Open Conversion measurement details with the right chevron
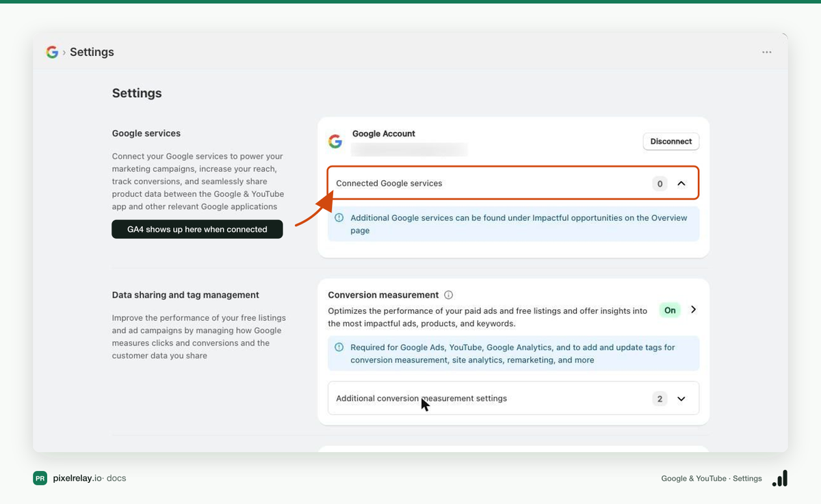The height and width of the screenshot is (504, 821). tap(693, 310)
